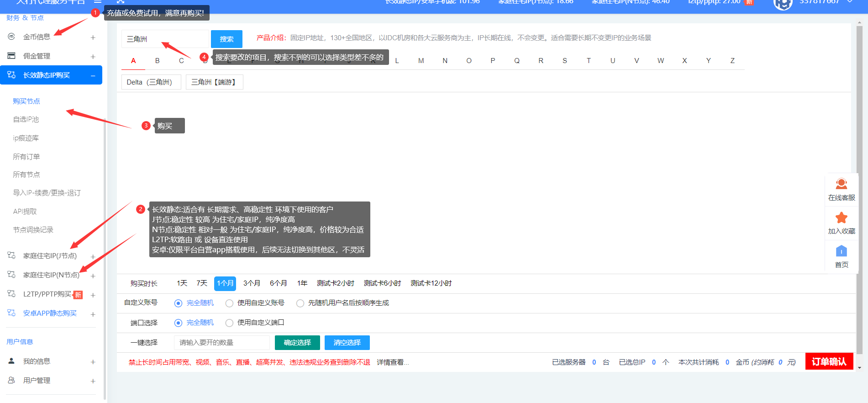The width and height of the screenshot is (868, 403).
Task: Click the 用户管理 user icon
Action: click(11, 380)
